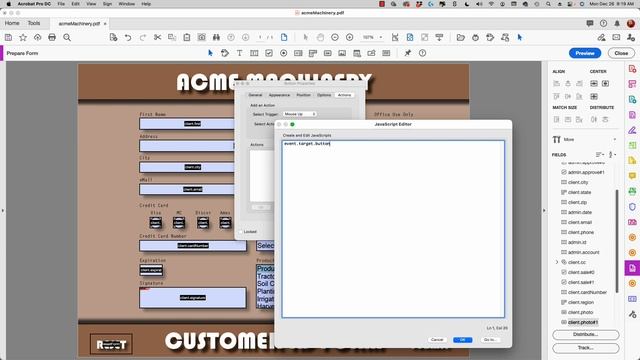Click the star bookmark icon
The image size is (640, 360).
click(x=23, y=38)
